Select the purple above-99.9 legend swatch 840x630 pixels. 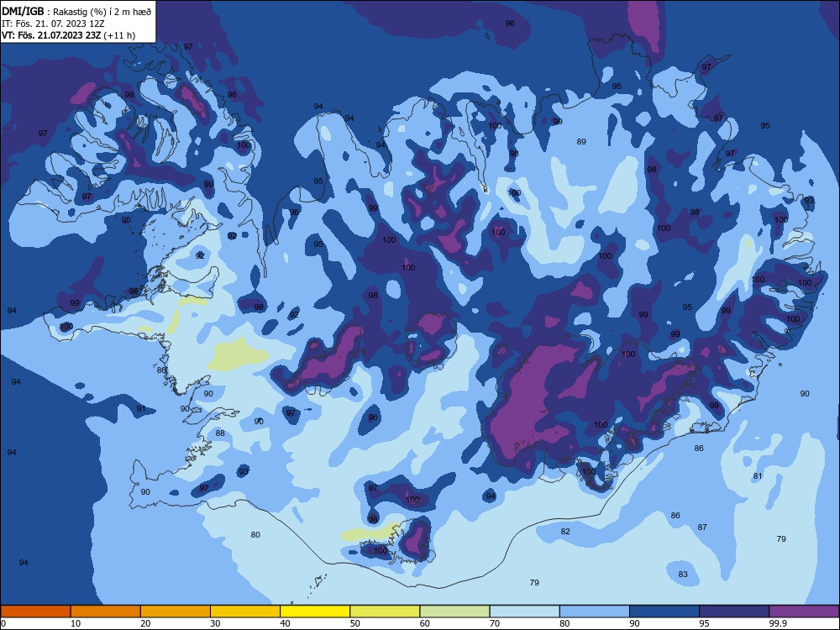(x=804, y=612)
